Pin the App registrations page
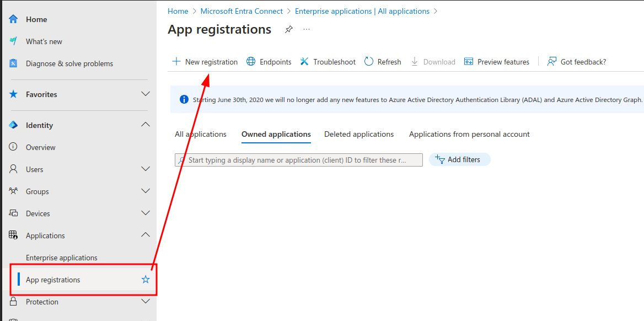Viewport: 644px width, 321px height. pyautogui.click(x=289, y=30)
